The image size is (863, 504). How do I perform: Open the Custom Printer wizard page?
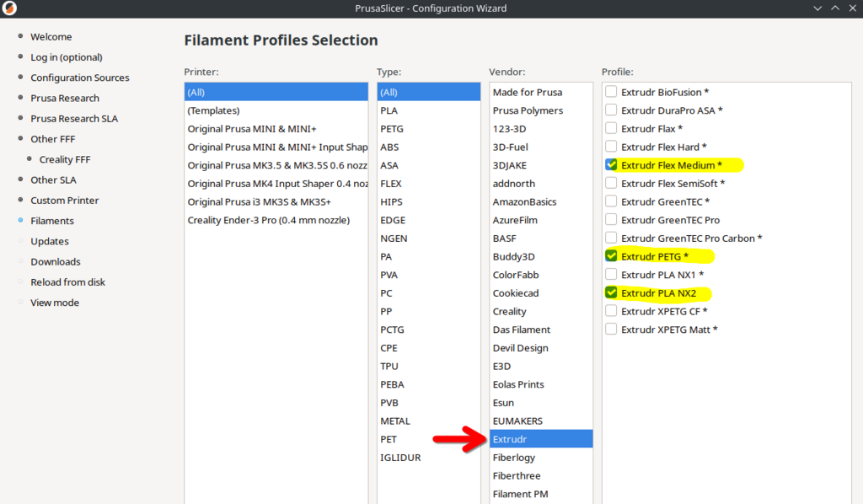point(64,201)
